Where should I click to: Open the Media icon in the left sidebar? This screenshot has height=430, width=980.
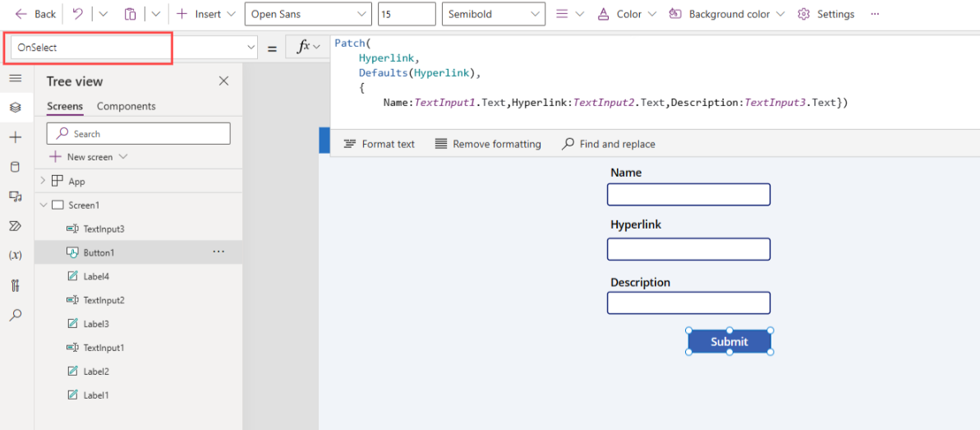[15, 197]
